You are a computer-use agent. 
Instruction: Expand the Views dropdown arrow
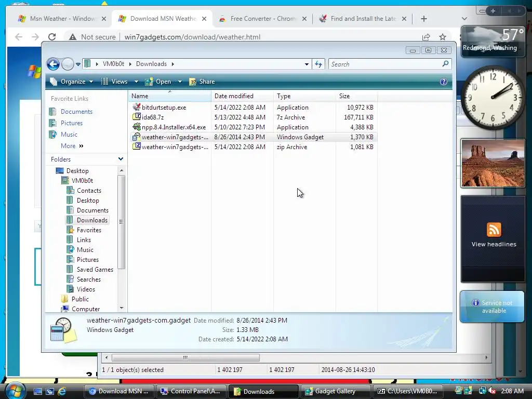[x=136, y=82]
